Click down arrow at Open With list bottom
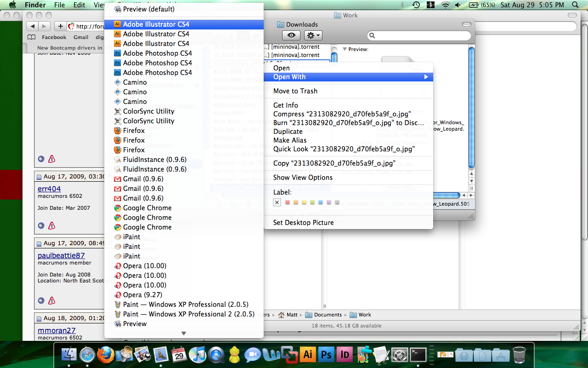This screenshot has width=588, height=368. pos(184,333)
